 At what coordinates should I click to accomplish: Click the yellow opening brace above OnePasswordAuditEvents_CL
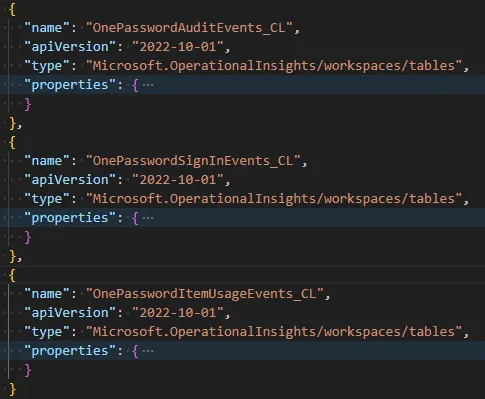[x=12, y=9]
